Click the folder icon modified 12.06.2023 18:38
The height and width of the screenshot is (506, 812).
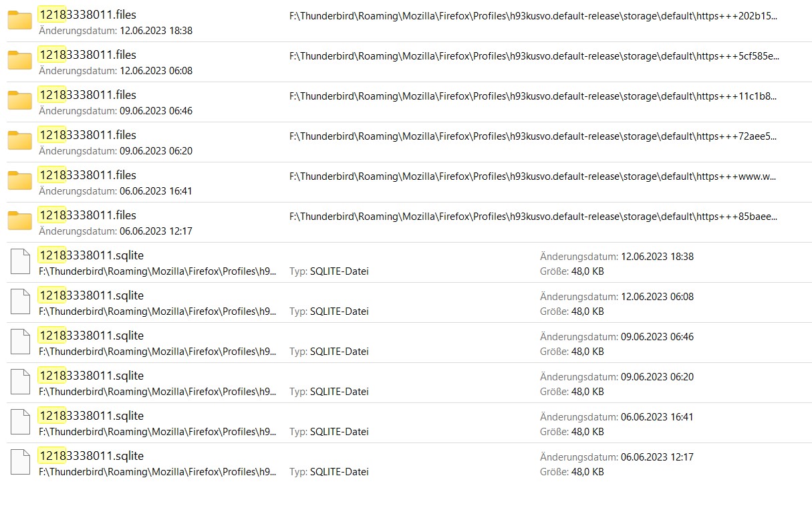click(x=20, y=21)
